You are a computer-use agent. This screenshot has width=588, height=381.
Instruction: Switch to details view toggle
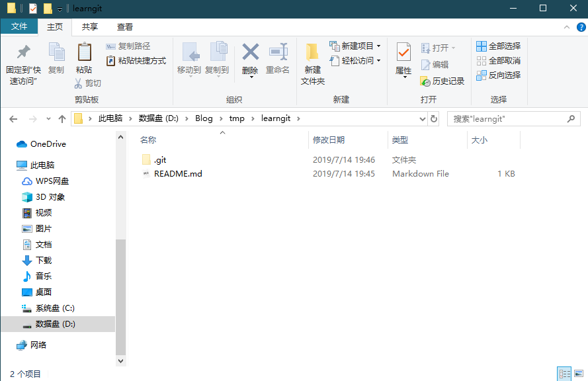click(564, 374)
